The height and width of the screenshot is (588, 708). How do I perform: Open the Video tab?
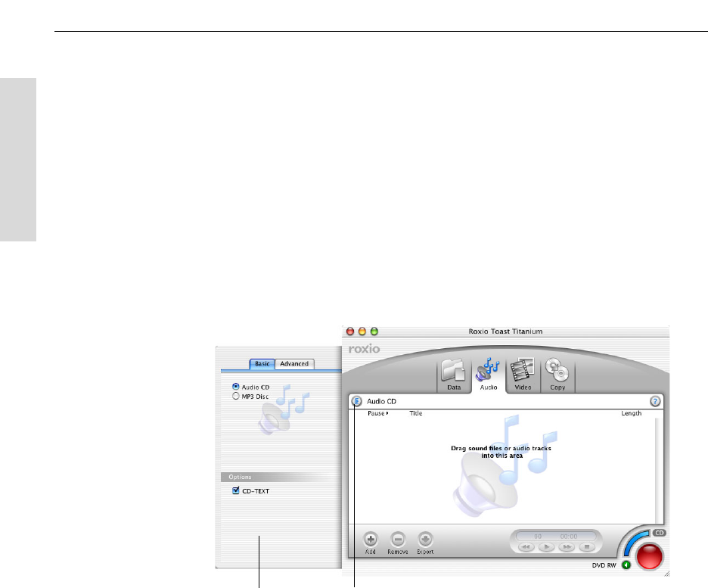[523, 375]
